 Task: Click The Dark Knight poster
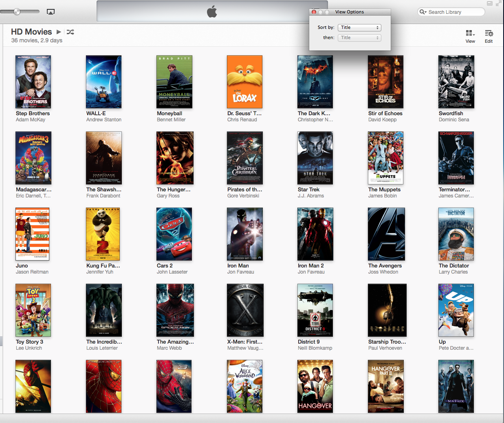pos(315,82)
